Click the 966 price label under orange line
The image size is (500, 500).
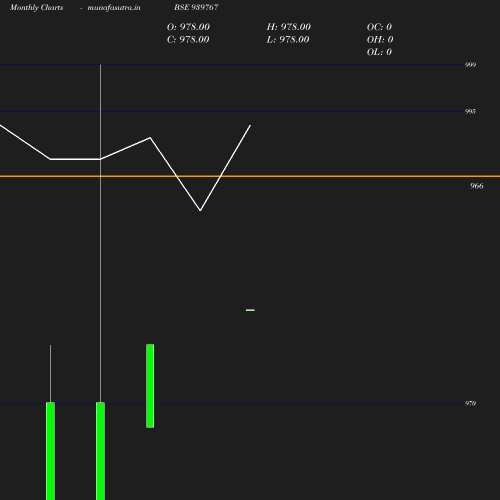point(476,186)
